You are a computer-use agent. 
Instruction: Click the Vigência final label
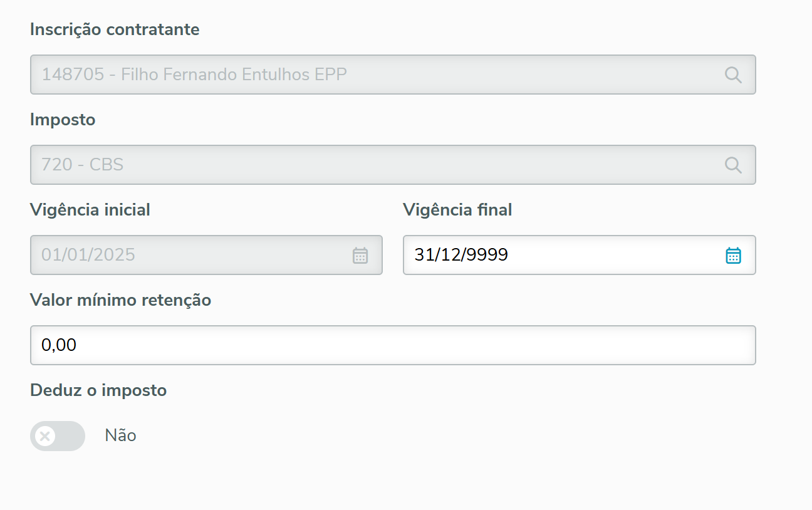pyautogui.click(x=457, y=210)
